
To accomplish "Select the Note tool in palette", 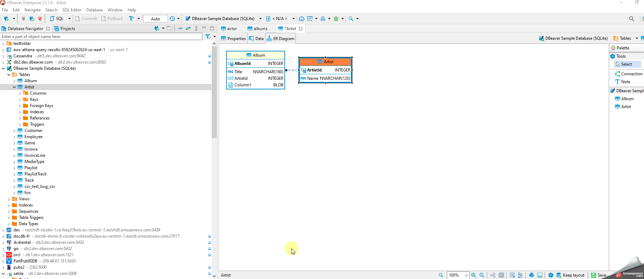I will point(623,82).
